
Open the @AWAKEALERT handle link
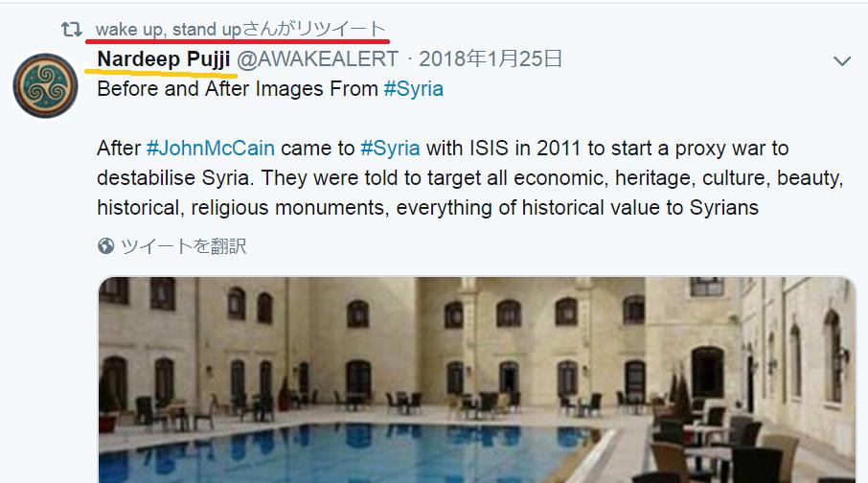point(318,58)
